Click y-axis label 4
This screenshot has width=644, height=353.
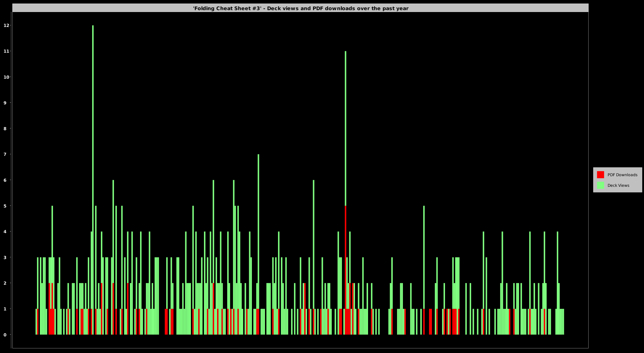click(5, 232)
